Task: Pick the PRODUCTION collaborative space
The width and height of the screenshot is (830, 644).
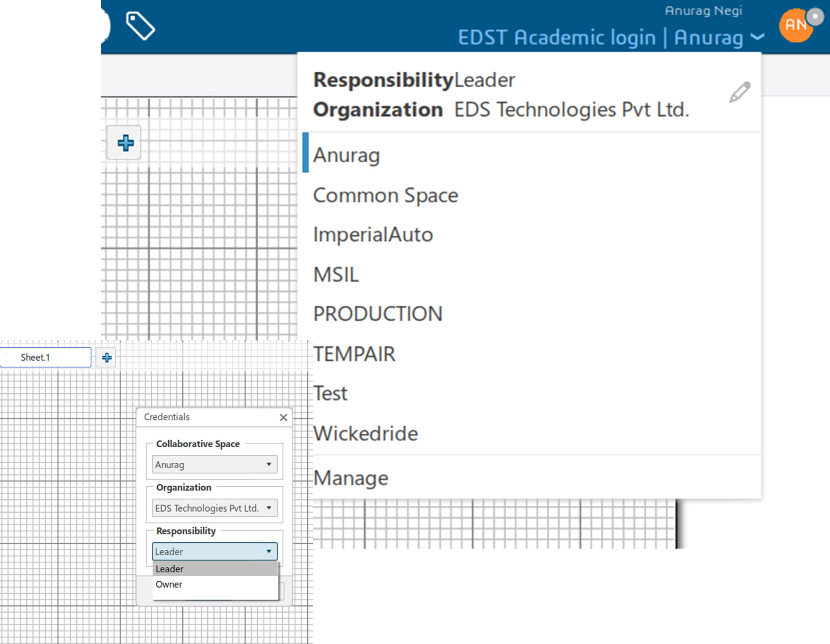Action: (377, 314)
